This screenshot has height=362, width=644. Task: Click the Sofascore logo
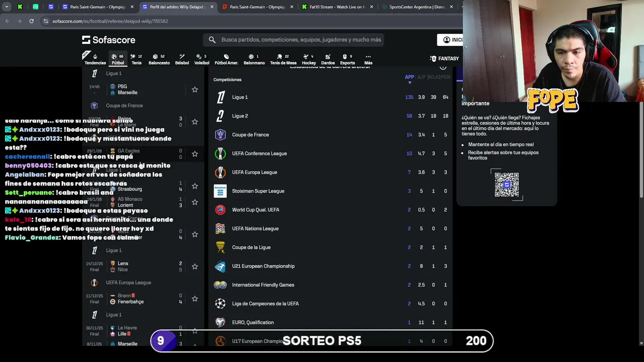point(109,40)
